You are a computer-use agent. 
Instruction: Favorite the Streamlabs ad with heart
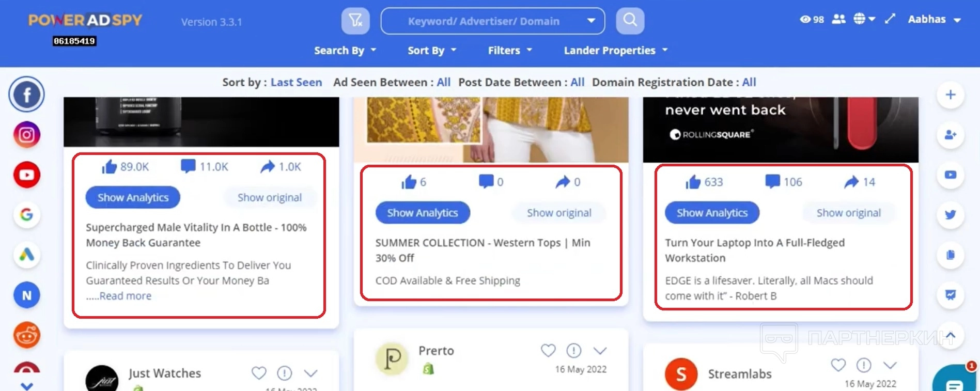[x=838, y=365]
